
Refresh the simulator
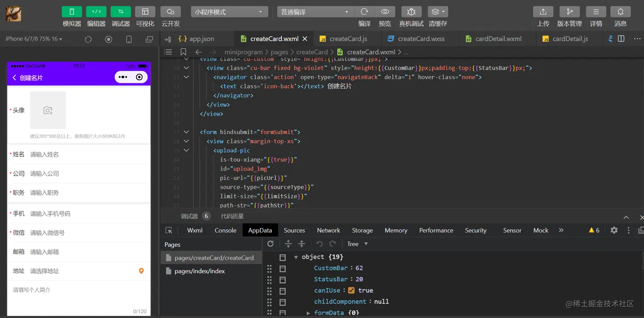[x=88, y=39]
